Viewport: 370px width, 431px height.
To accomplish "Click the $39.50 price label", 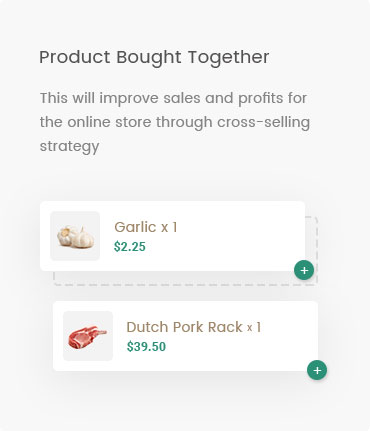I will click(146, 347).
